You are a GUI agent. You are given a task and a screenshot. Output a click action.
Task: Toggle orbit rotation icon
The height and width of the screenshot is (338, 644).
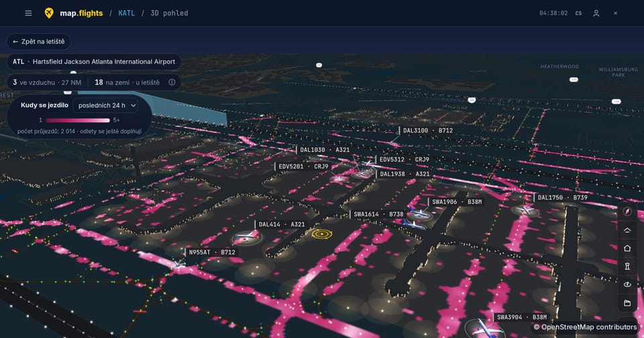(627, 284)
